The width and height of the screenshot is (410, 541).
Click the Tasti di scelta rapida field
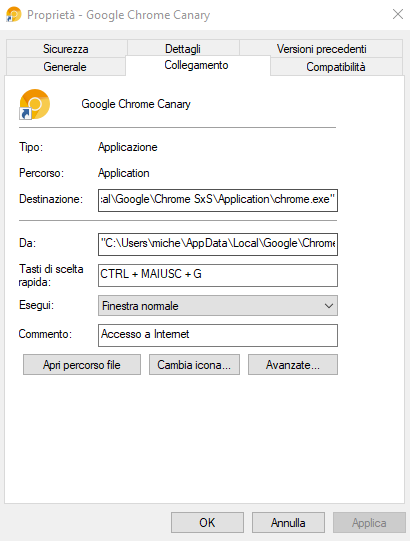click(218, 275)
